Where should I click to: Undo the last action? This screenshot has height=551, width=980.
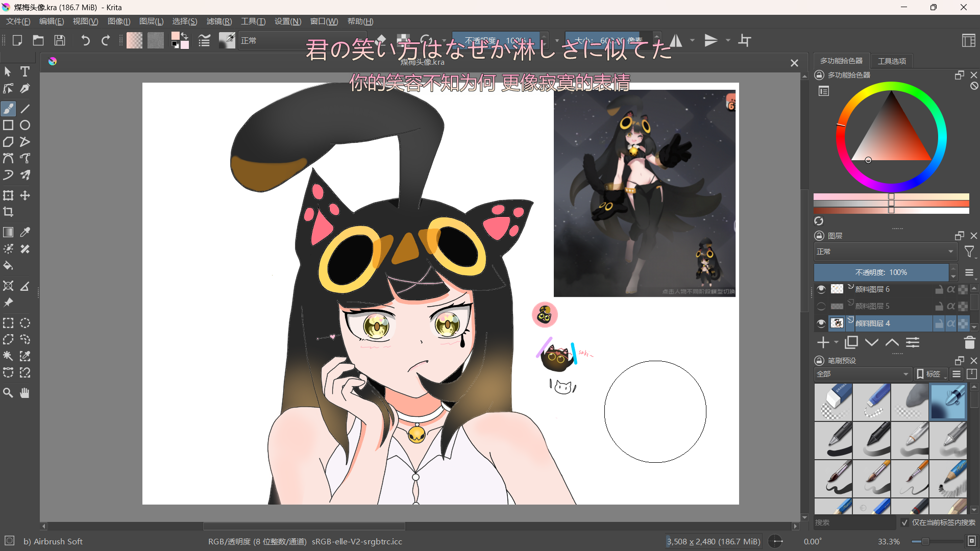click(x=85, y=40)
